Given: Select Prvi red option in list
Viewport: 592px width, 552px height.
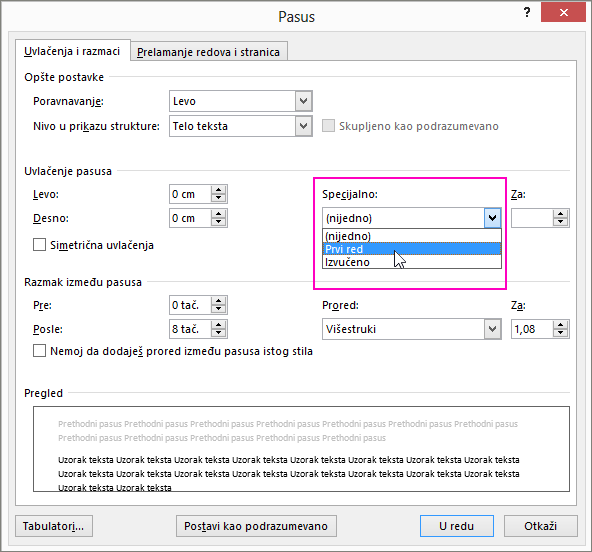Looking at the screenshot, I should coord(412,249).
